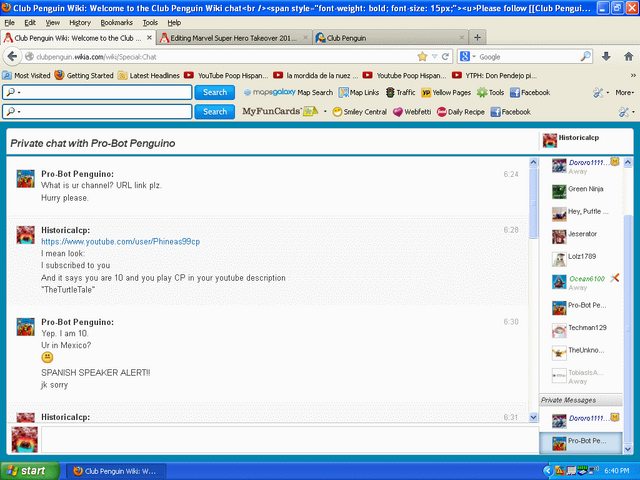640x480 pixels.
Task: Open Most Visited bookmarks folder
Action: pyautogui.click(x=26, y=76)
